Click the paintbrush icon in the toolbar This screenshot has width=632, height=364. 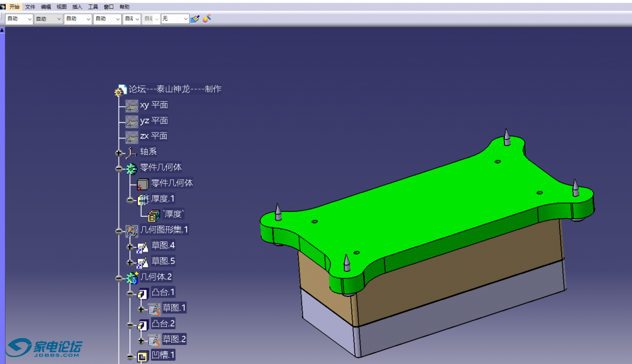pyautogui.click(x=195, y=19)
